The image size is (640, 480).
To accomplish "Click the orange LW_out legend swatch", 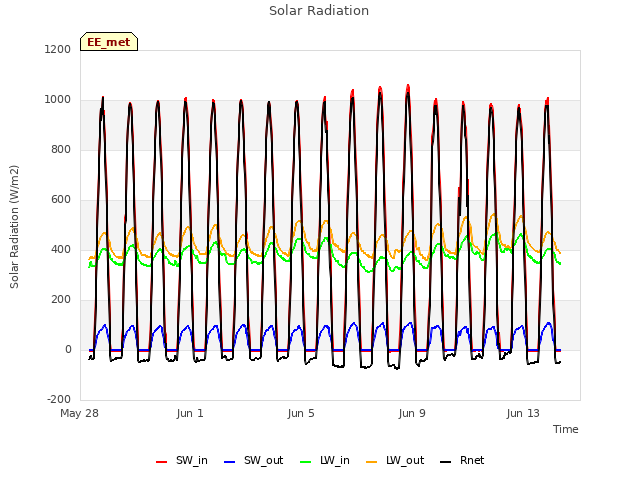I will point(372,462).
